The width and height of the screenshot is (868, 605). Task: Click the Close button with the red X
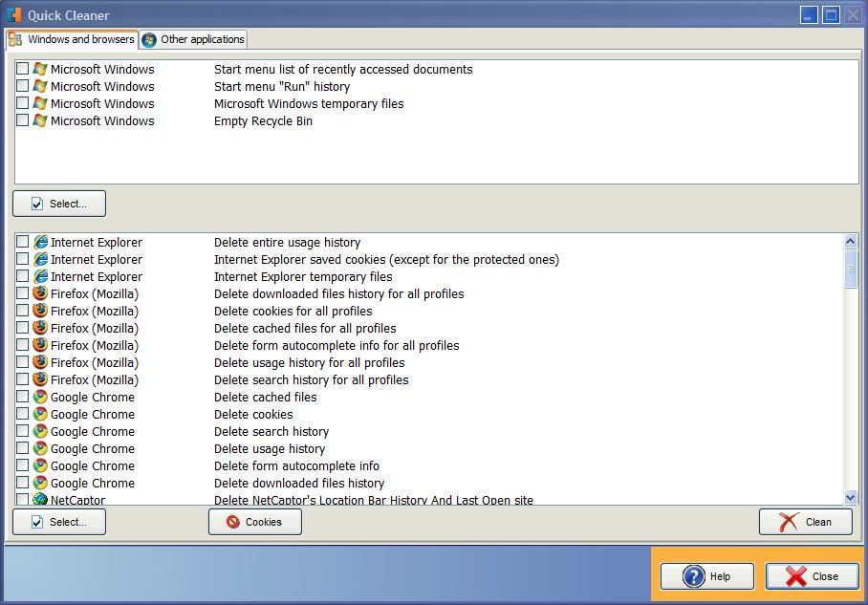[x=813, y=576]
